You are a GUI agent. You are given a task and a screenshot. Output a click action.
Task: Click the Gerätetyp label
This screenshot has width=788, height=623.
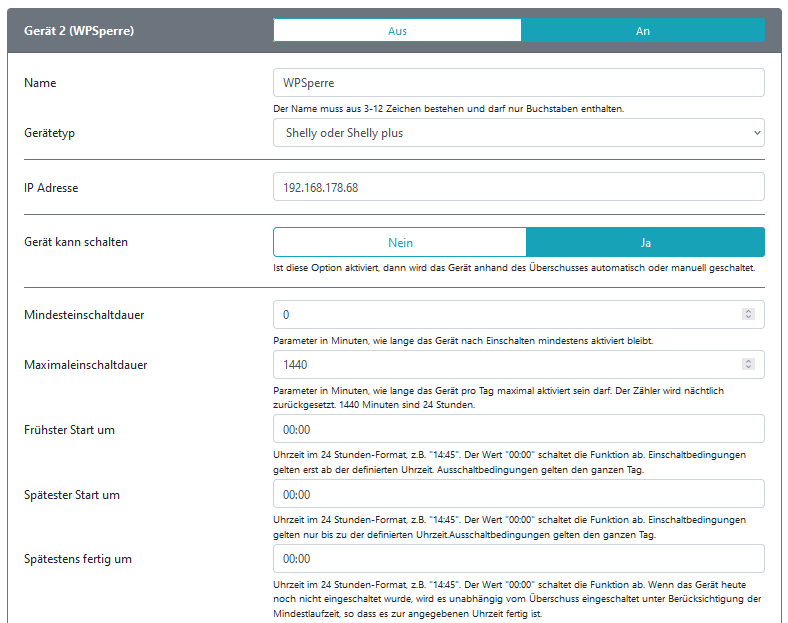(49, 133)
